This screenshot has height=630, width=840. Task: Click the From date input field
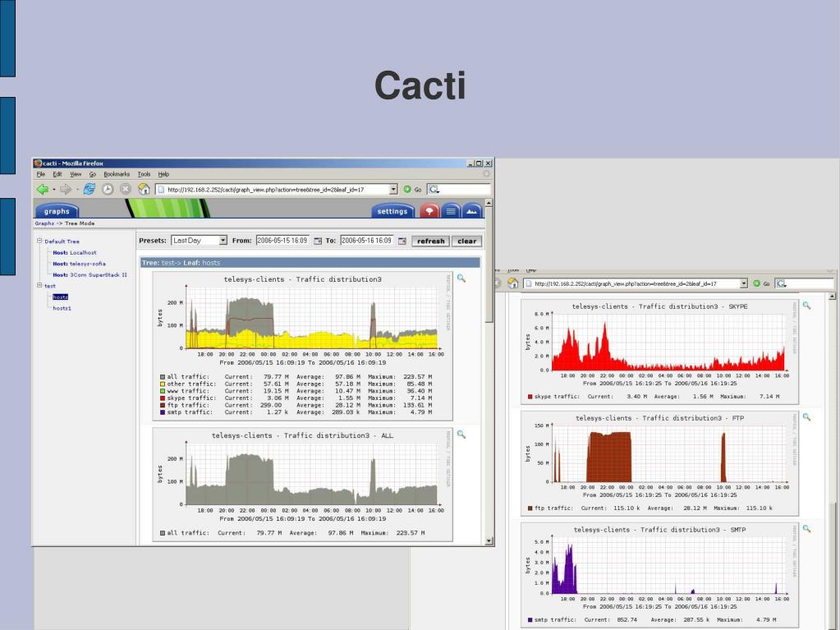click(282, 241)
